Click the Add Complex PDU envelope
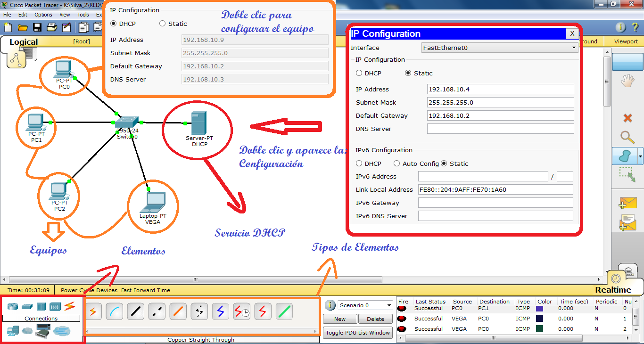Screen dimensions: 644x344 [627, 222]
